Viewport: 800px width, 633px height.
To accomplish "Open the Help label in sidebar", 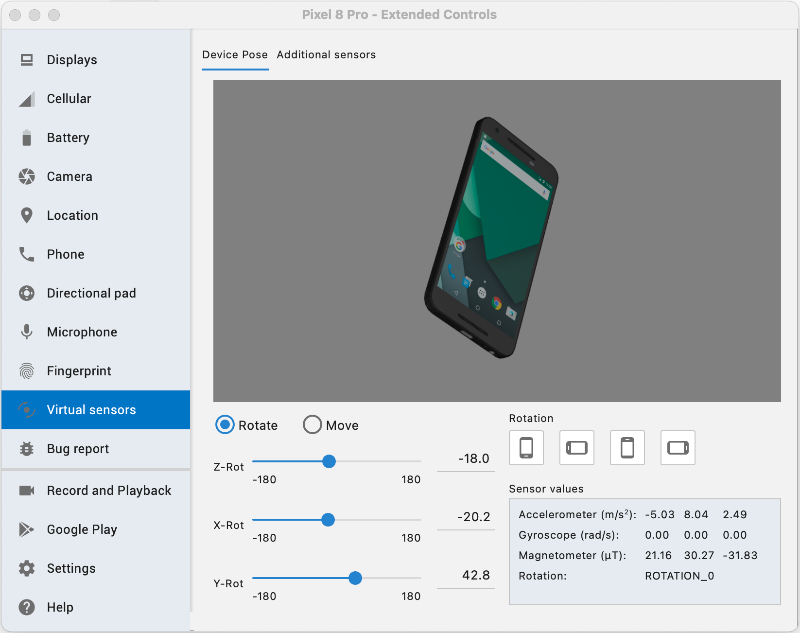I will [x=60, y=607].
